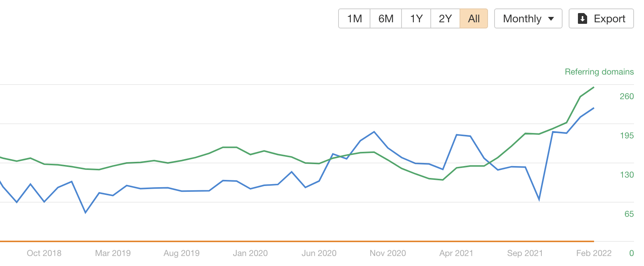Click the 195 y-axis value
The height and width of the screenshot is (266, 644).
627,135
